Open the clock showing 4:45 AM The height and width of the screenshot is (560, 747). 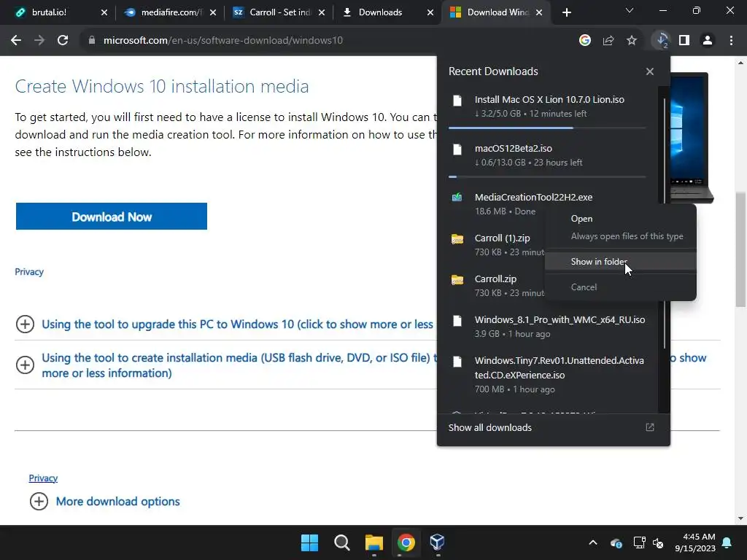pos(695,542)
